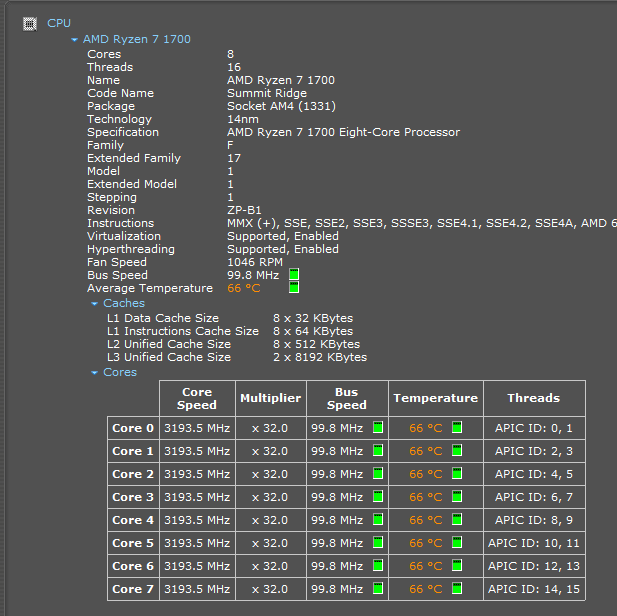Click the Core 3 row label

click(133, 497)
